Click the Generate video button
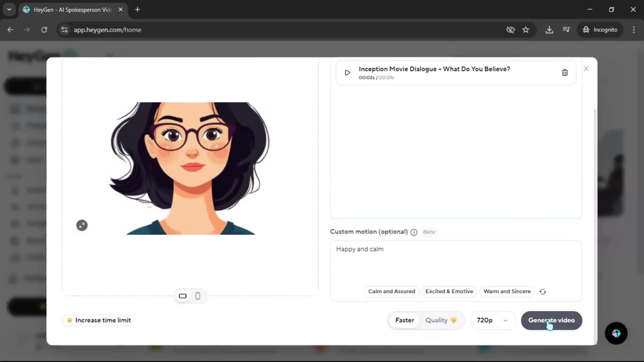The height and width of the screenshot is (362, 644). click(551, 320)
